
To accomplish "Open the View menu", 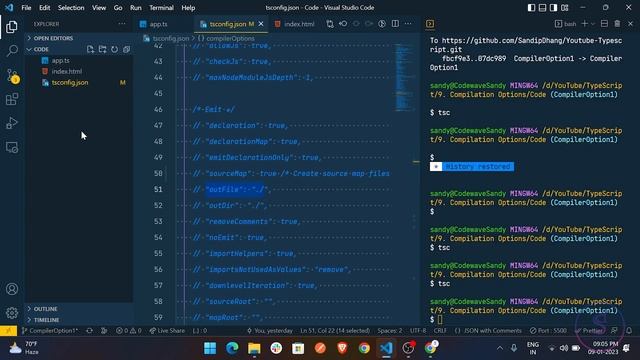I will tap(99, 8).
